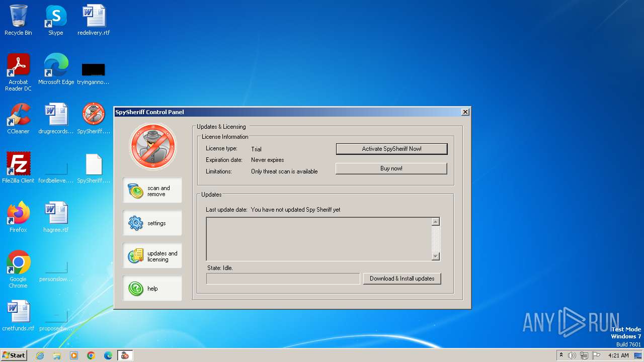
Task: Click the Buy now! button
Action: point(391,168)
